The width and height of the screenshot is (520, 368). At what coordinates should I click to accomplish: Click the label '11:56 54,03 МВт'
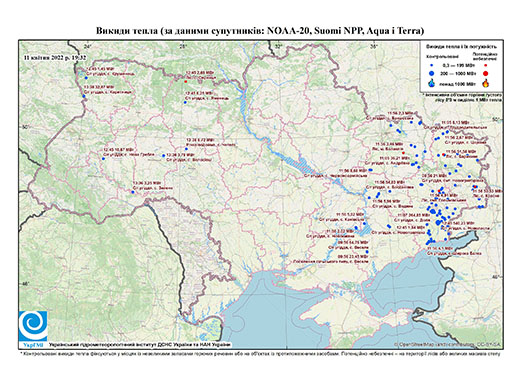[389, 182]
